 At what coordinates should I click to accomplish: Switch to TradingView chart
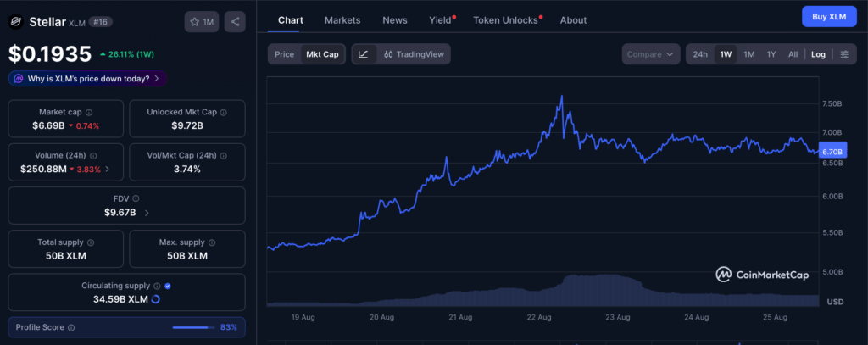pos(413,54)
